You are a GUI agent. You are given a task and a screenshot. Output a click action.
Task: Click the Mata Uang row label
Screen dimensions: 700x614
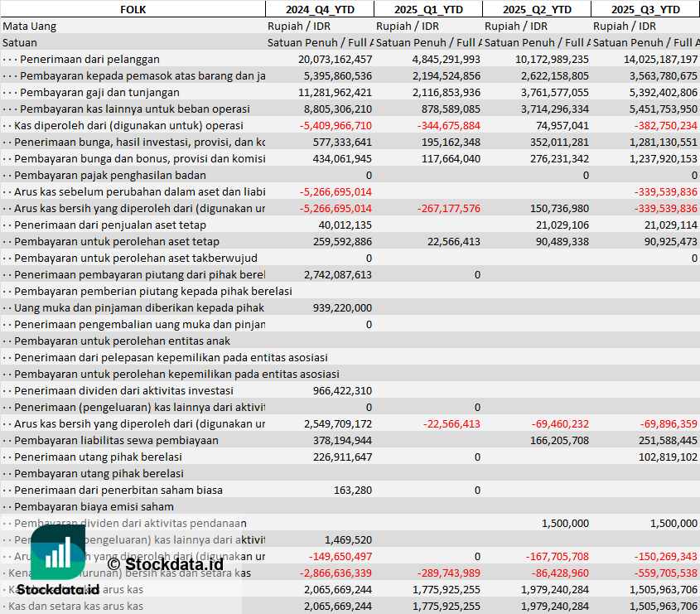click(30, 26)
